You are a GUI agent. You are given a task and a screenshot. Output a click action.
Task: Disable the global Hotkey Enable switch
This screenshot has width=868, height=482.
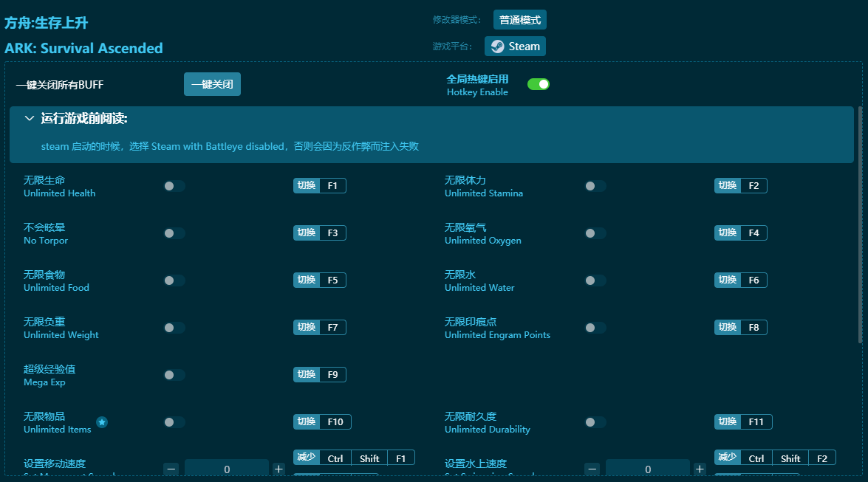coord(538,84)
